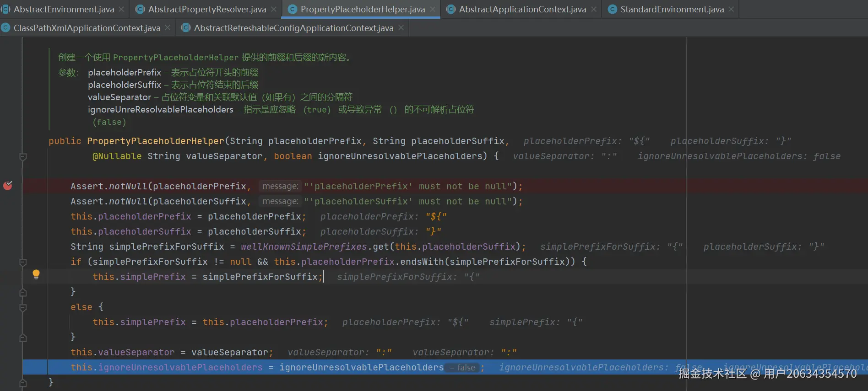Collapse the else block fold marker

click(23, 308)
